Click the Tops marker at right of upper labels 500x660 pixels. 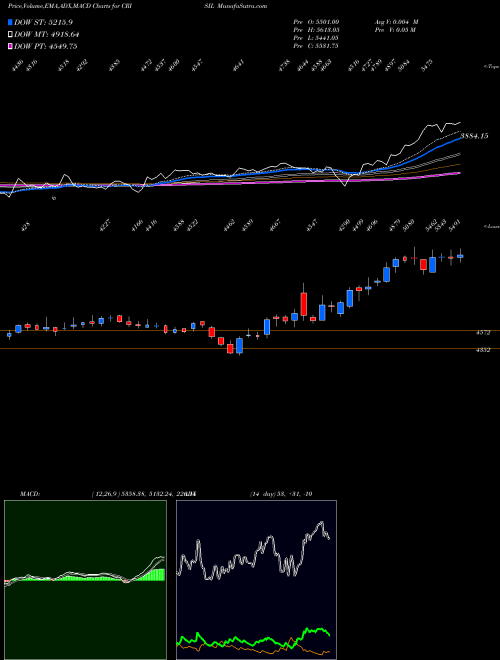492,67
